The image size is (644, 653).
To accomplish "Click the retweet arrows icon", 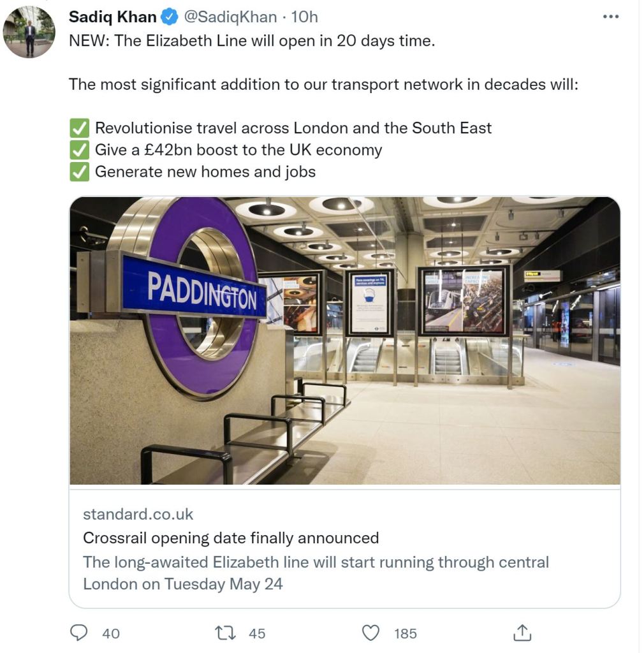I will tap(225, 633).
